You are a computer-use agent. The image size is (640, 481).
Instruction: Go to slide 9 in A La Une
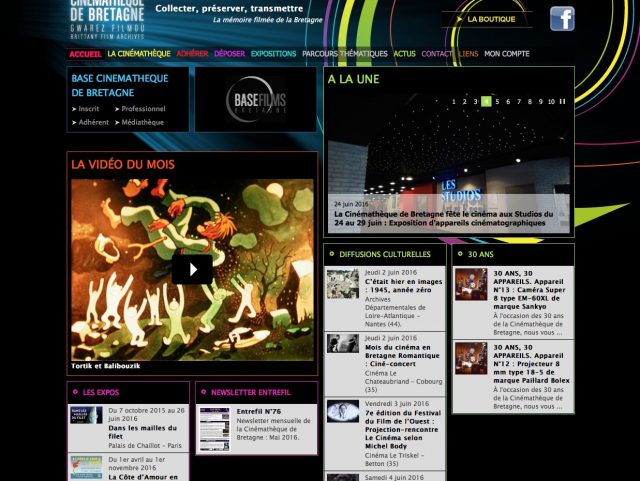click(540, 101)
